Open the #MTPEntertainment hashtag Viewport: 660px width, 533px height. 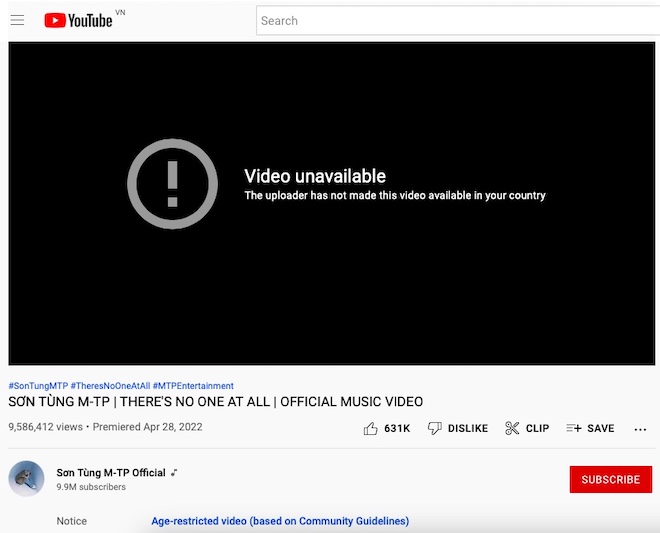click(x=193, y=386)
